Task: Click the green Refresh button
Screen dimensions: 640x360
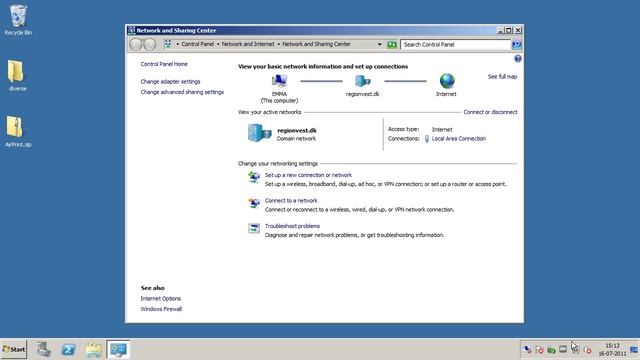Action: pyautogui.click(x=392, y=44)
